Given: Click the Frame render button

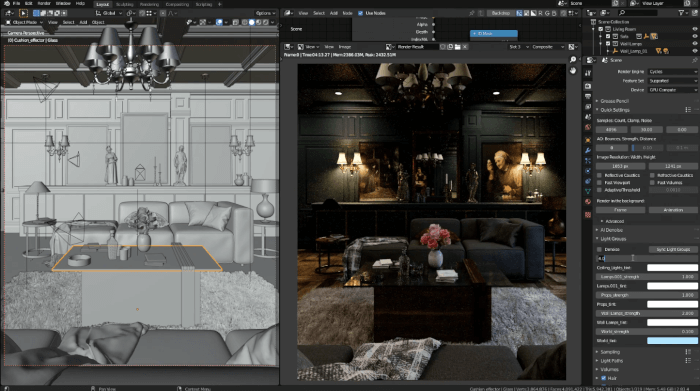Looking at the screenshot, I should pyautogui.click(x=621, y=210).
